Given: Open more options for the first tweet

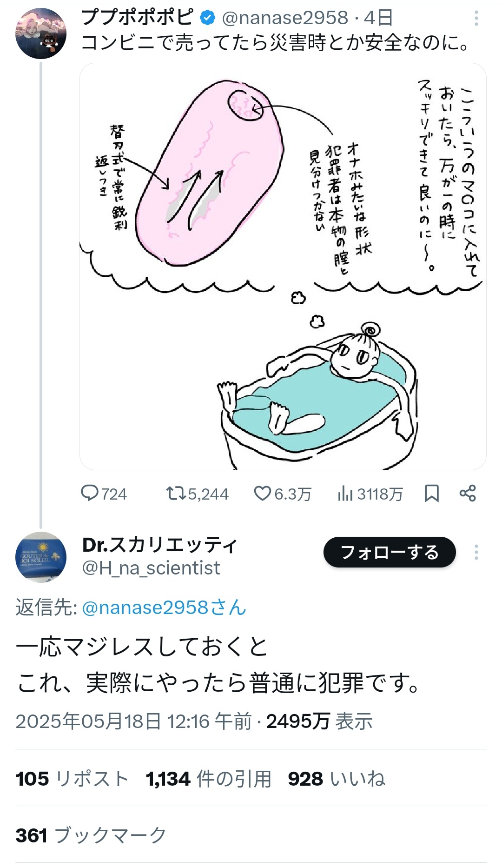Looking at the screenshot, I should [476, 18].
